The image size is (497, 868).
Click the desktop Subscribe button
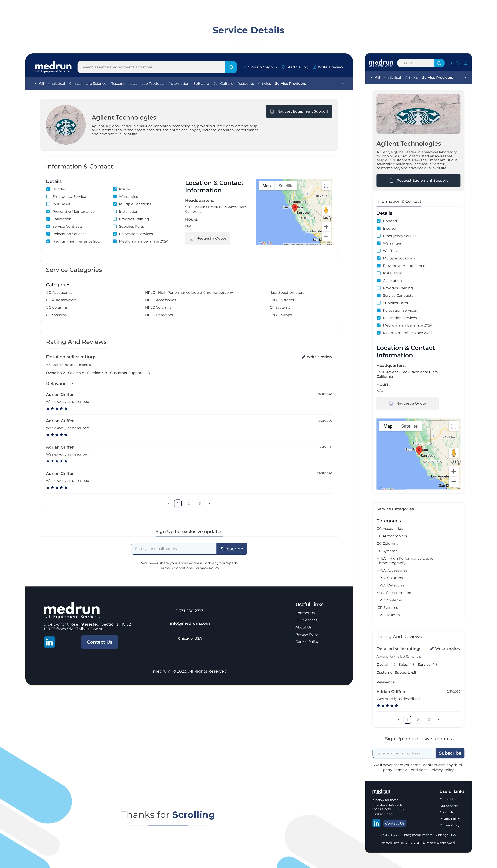click(x=232, y=549)
